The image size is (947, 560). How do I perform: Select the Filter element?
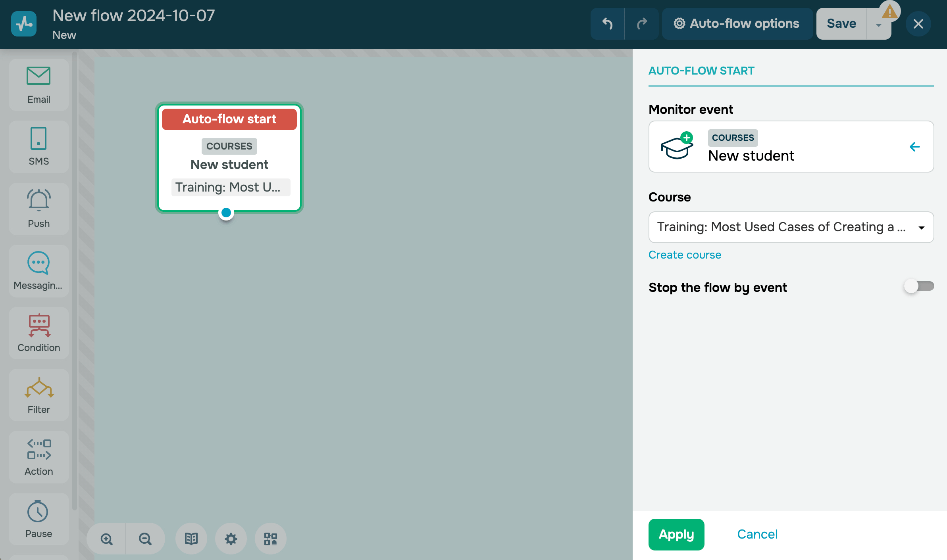[x=38, y=395]
